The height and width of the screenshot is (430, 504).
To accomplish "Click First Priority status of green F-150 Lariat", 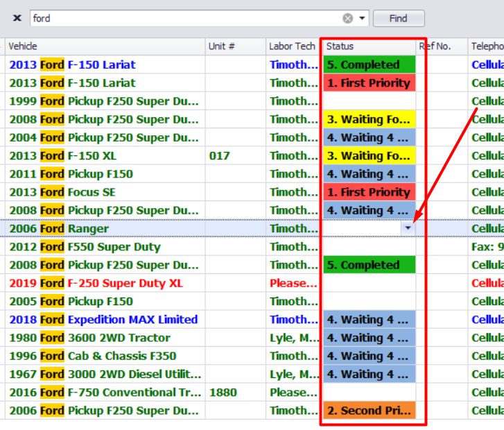I will (370, 83).
